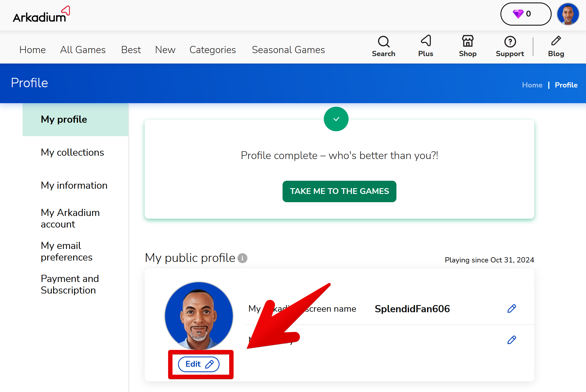Go to Seasonal Games in navigation

pos(288,50)
